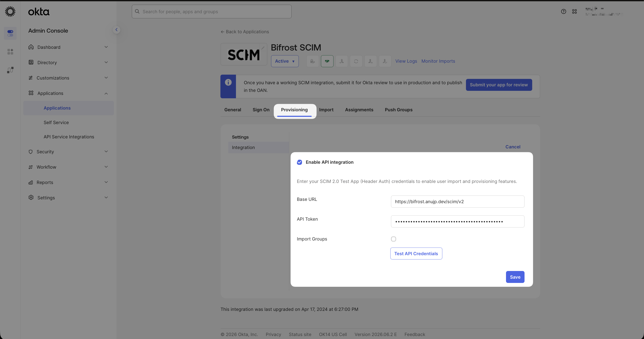Viewport: 644px width, 339px height.
Task: Open the Feedback footer link
Action: [414, 335]
